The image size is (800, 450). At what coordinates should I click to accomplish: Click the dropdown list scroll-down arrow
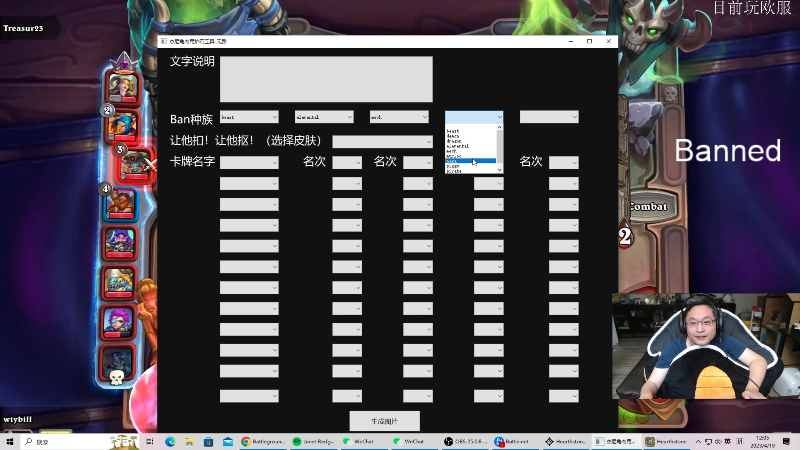point(499,170)
